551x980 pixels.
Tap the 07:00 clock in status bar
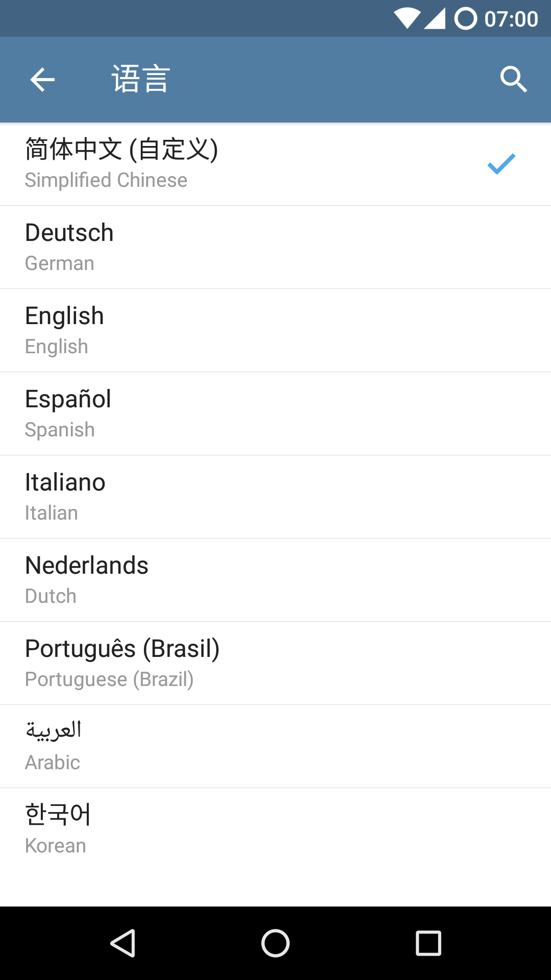[511, 19]
